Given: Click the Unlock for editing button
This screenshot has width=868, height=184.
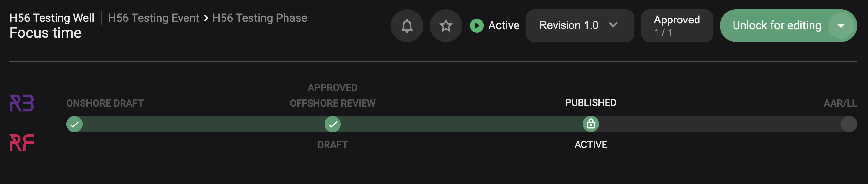Looking at the screenshot, I should 776,26.
